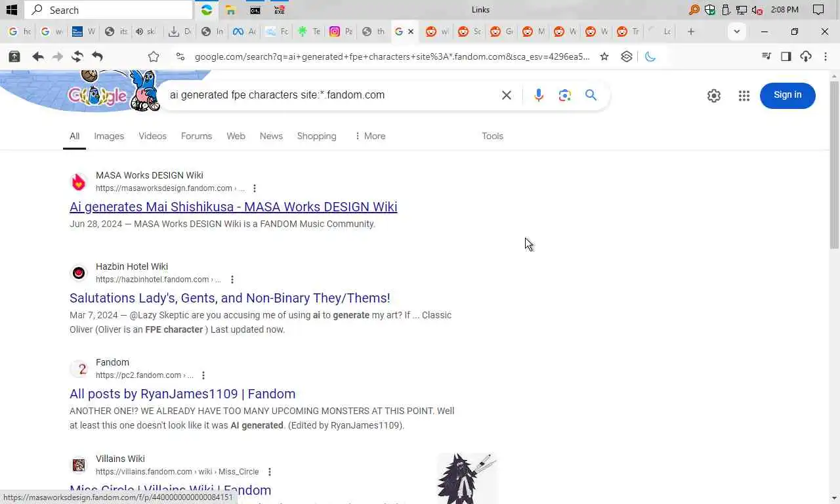Image resolution: width=840 pixels, height=504 pixels.
Task: Click the undo curved arrow toolbar icon
Action: pyautogui.click(x=97, y=56)
